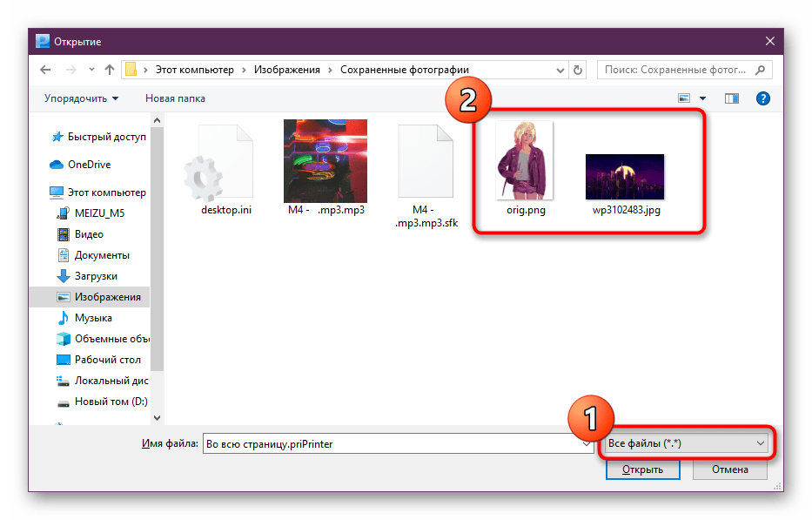The height and width of the screenshot is (520, 812).
Task: Click the back navigation arrow
Action: click(x=44, y=70)
